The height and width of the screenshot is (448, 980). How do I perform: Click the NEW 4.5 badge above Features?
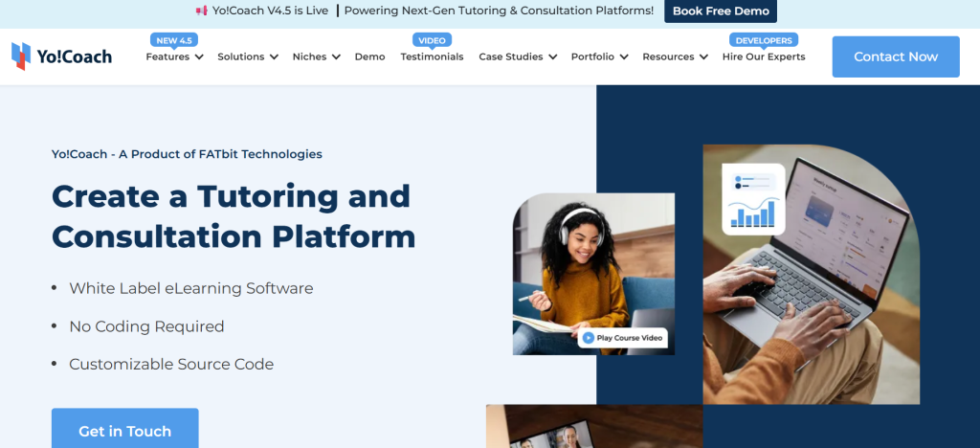point(174,40)
